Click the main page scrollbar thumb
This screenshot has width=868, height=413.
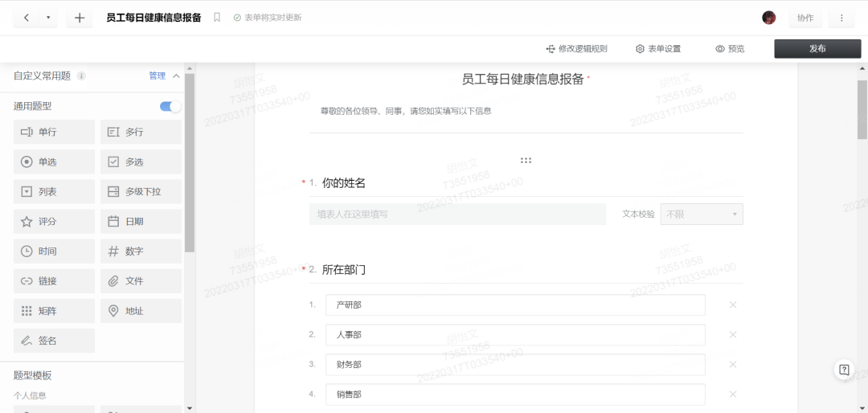(862, 109)
